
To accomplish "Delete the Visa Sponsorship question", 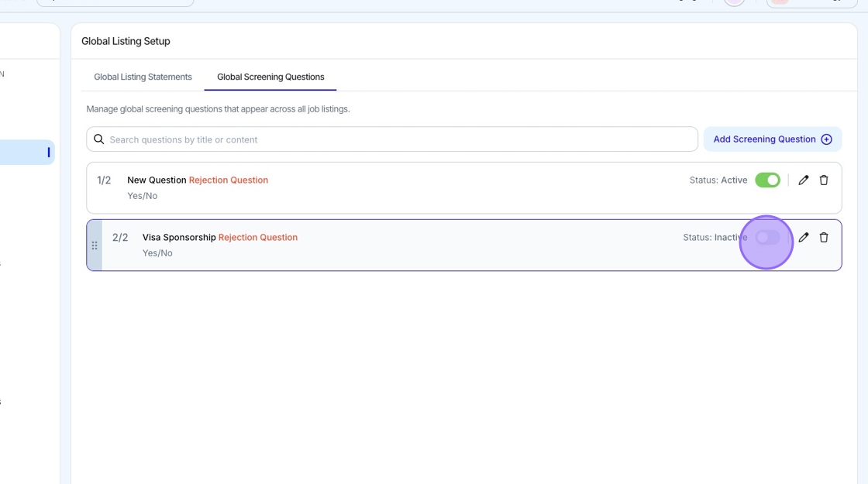I will (x=824, y=237).
